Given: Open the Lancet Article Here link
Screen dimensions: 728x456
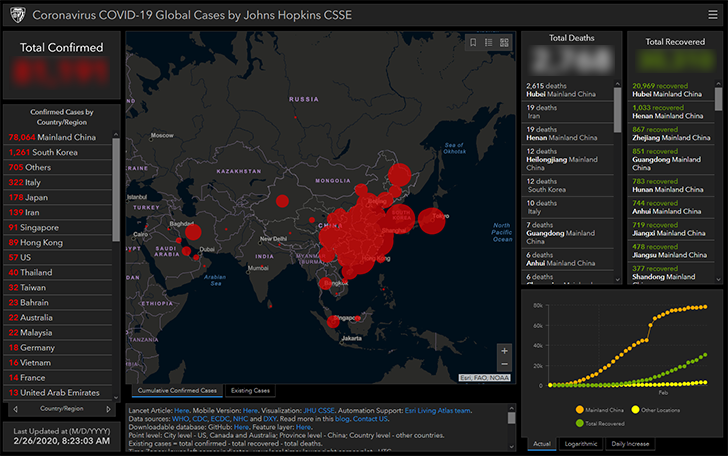Looking at the screenshot, I should pos(182,410).
